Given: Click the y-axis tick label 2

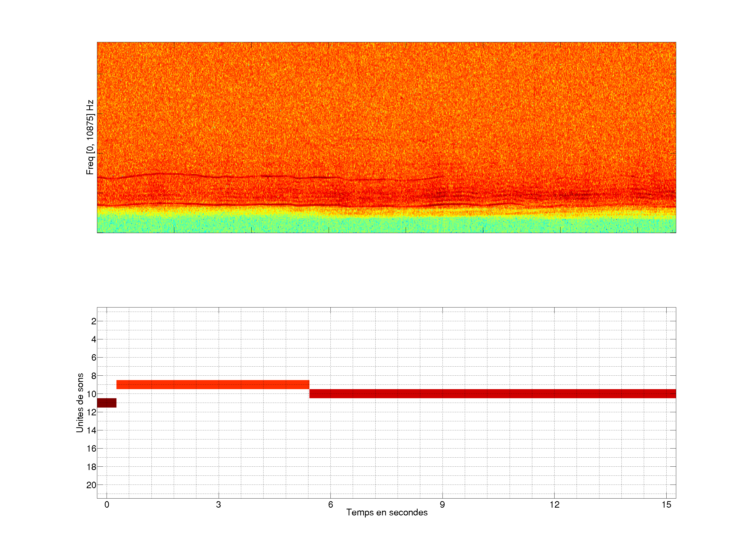Looking at the screenshot, I should (x=94, y=321).
